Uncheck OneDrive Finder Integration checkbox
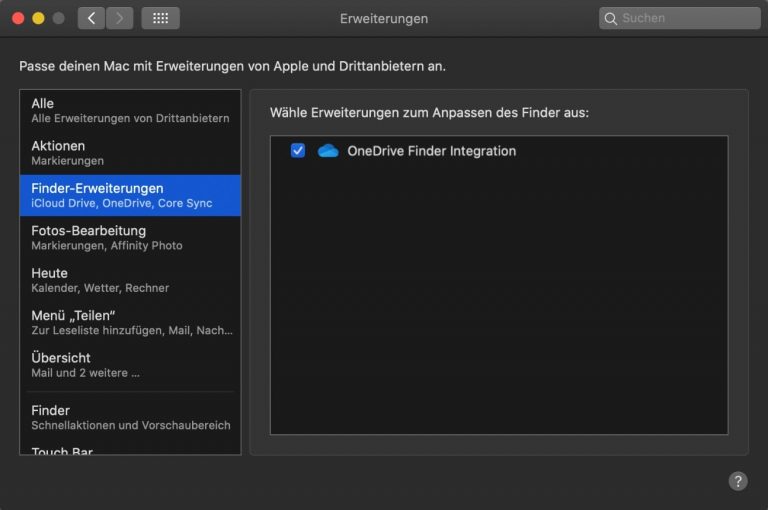Viewport: 768px width, 510px height. [x=297, y=151]
